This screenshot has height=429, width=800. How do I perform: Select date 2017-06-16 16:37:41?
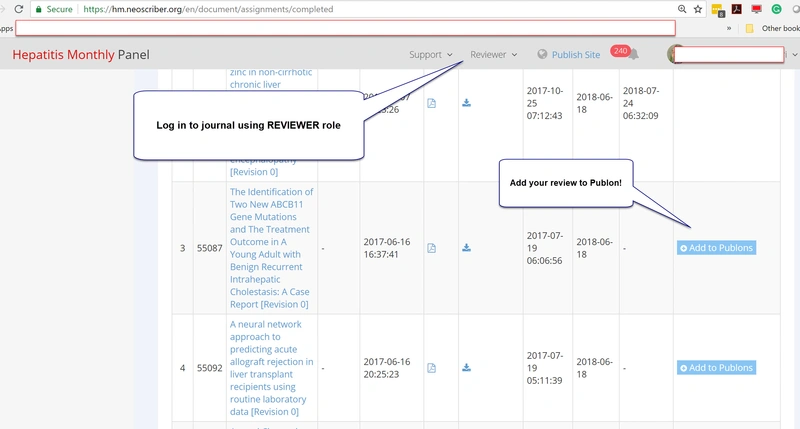tap(387, 248)
